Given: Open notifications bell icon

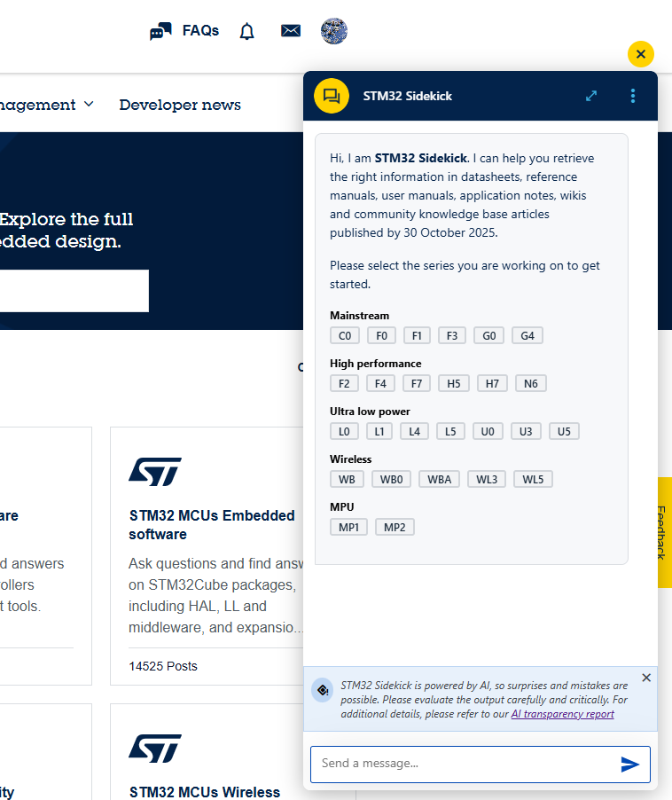Looking at the screenshot, I should [246, 31].
